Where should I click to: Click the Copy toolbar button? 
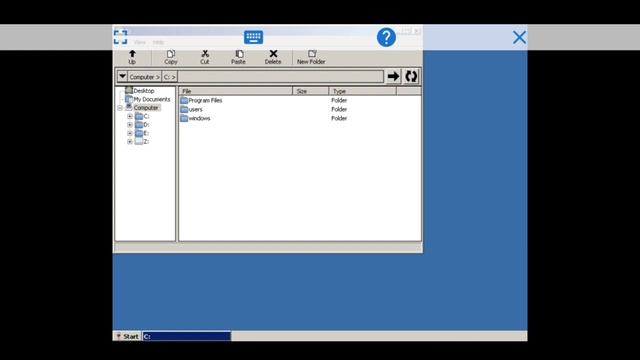[x=171, y=57]
